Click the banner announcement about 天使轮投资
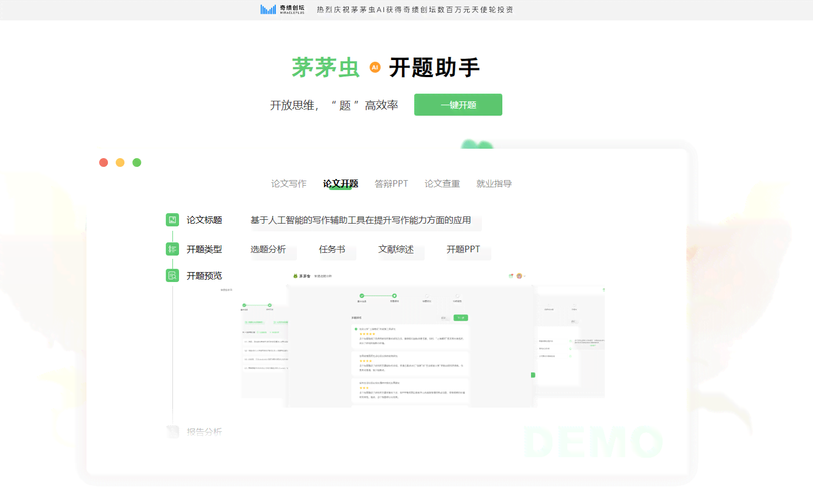The image size is (813, 504). point(415,9)
